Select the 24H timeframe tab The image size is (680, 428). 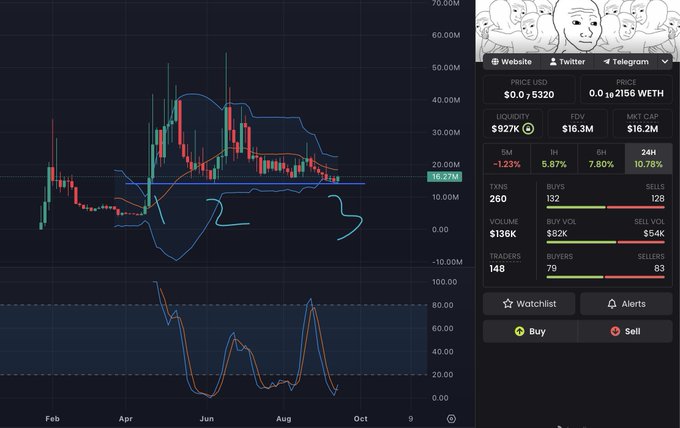(x=648, y=159)
